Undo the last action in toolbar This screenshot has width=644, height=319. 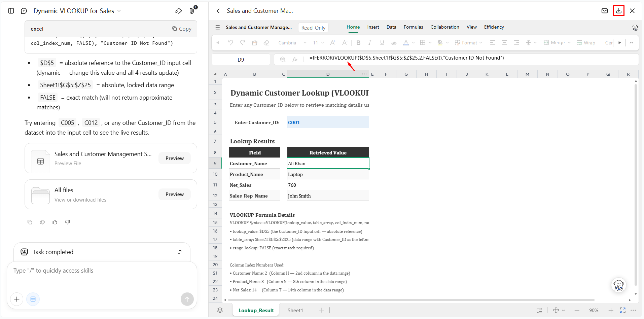(x=230, y=43)
